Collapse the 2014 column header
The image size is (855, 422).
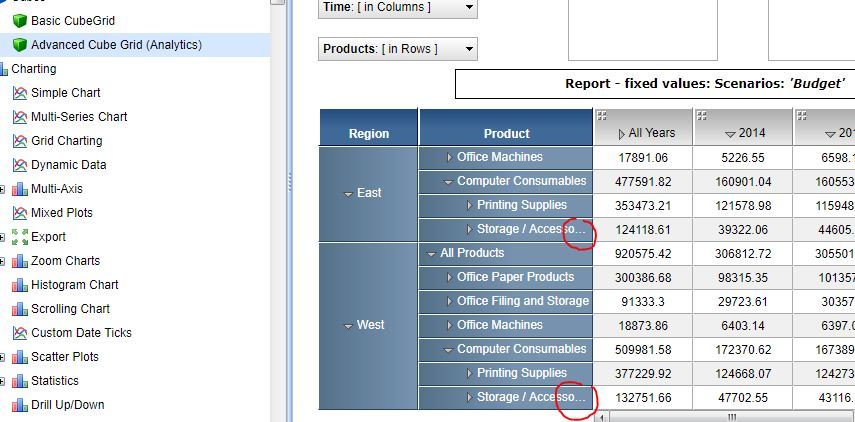click(730, 134)
